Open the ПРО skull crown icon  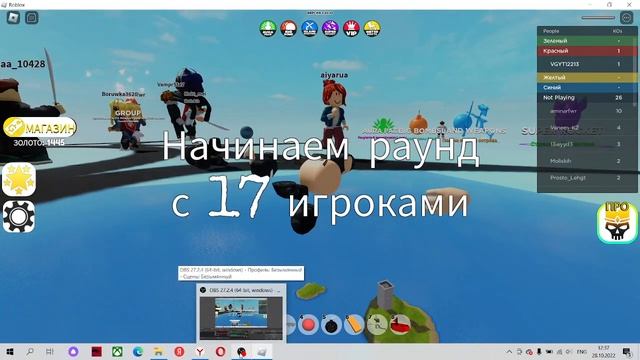(x=617, y=222)
